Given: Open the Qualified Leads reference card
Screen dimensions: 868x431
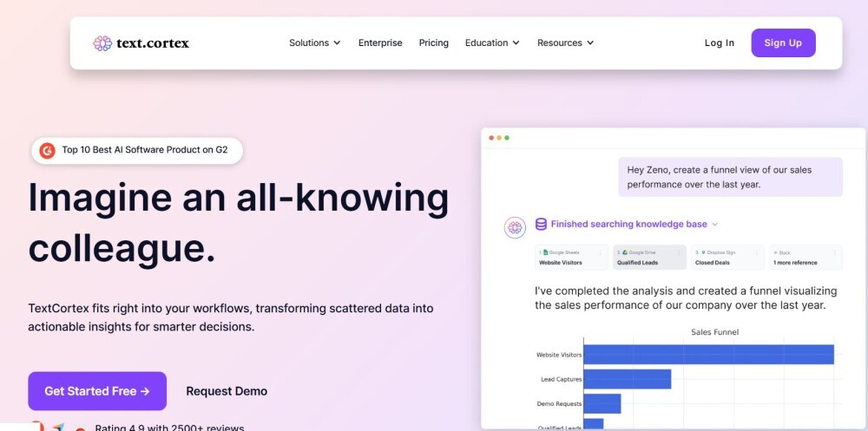Looking at the screenshot, I should click(649, 258).
